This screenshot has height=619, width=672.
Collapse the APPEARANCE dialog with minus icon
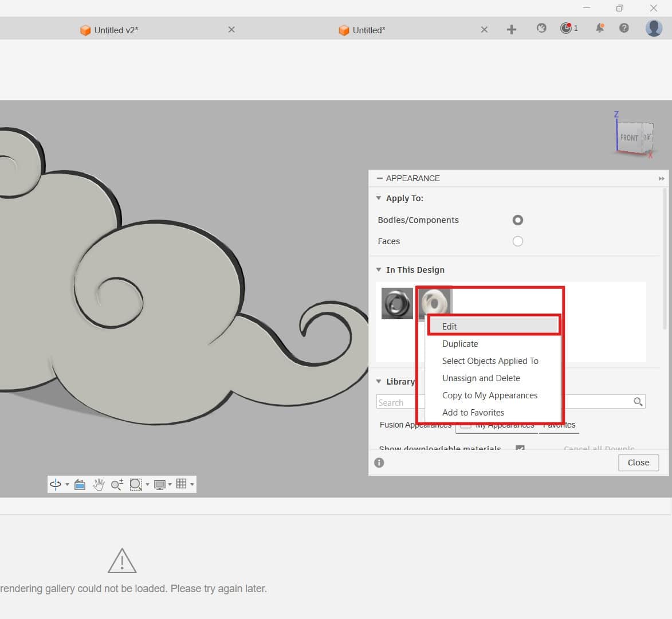tap(380, 178)
